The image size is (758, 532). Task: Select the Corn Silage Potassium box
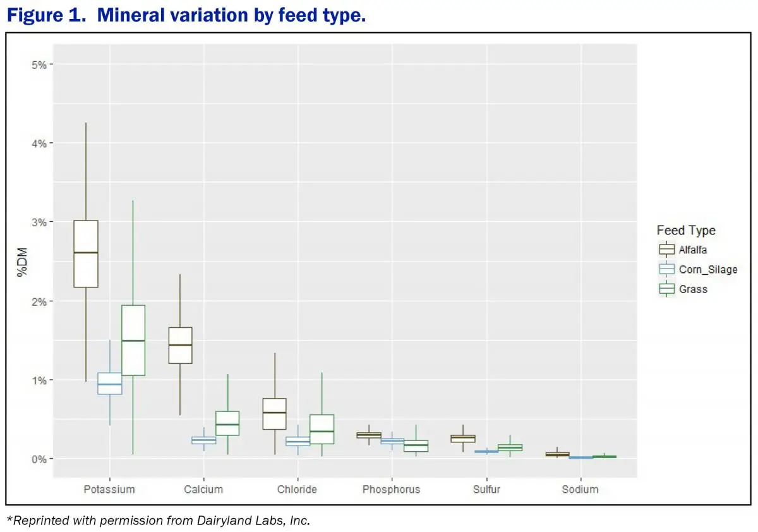(x=110, y=383)
